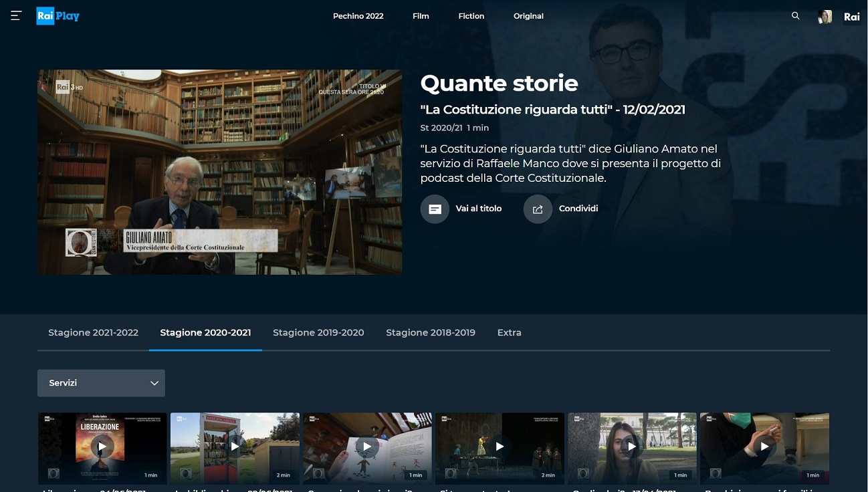Select the Stagione 2018-2019 tab
Image resolution: width=868 pixels, height=492 pixels.
tap(430, 332)
